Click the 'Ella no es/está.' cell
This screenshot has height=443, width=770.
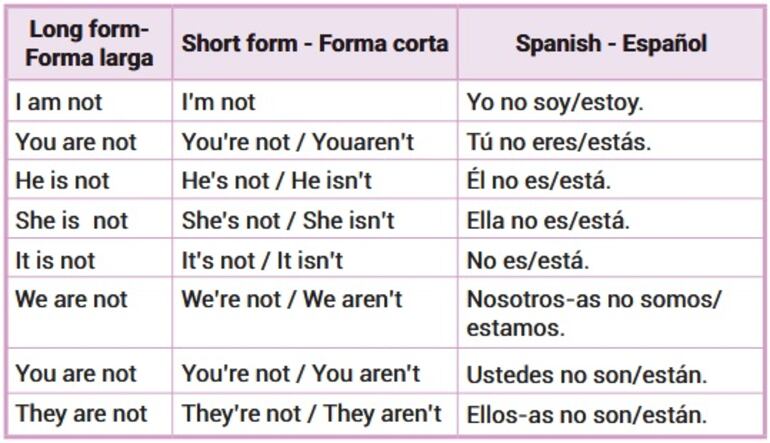(x=548, y=221)
